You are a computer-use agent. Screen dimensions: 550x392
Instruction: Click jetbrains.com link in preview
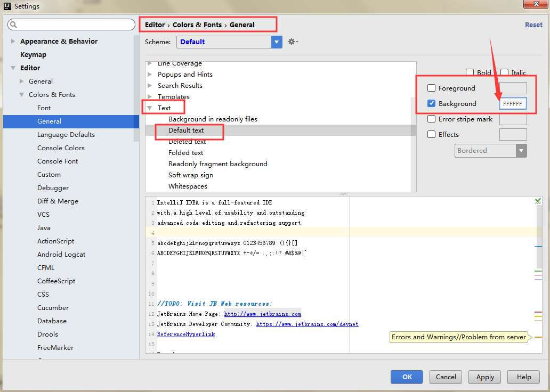point(262,314)
